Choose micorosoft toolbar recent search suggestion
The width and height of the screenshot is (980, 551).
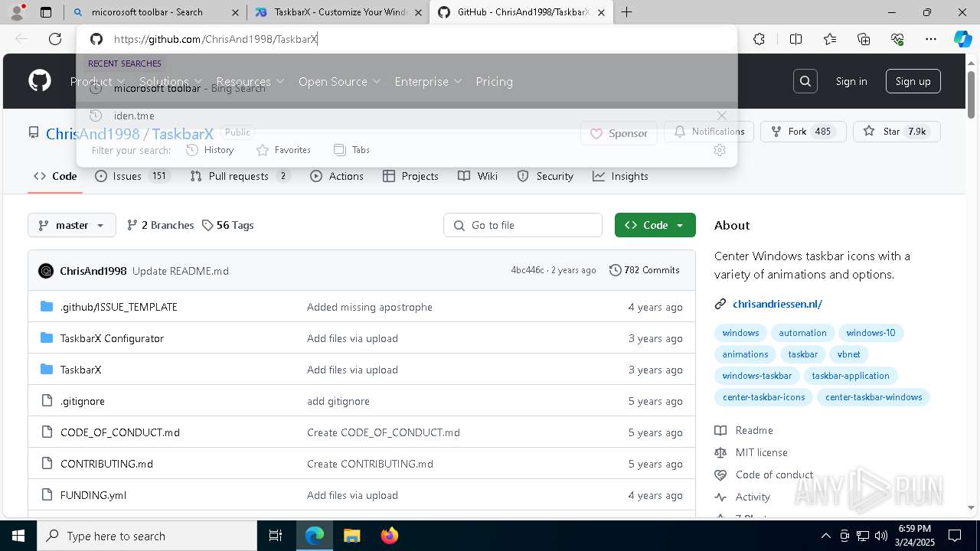coord(407,88)
